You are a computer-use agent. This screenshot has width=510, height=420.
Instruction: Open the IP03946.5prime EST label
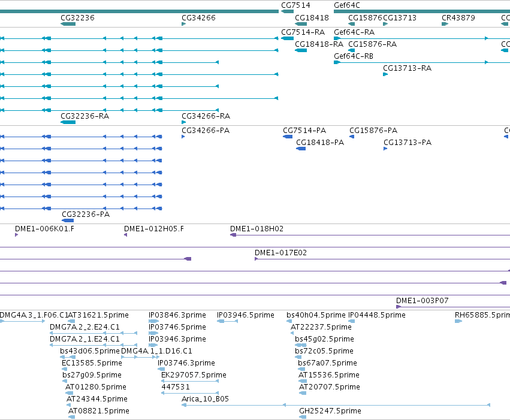tap(246, 315)
